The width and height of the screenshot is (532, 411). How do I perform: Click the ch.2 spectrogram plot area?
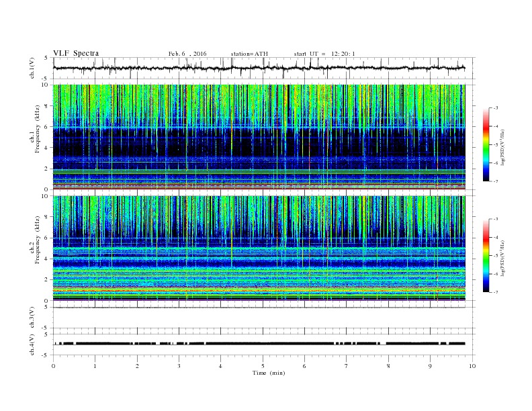(259, 248)
